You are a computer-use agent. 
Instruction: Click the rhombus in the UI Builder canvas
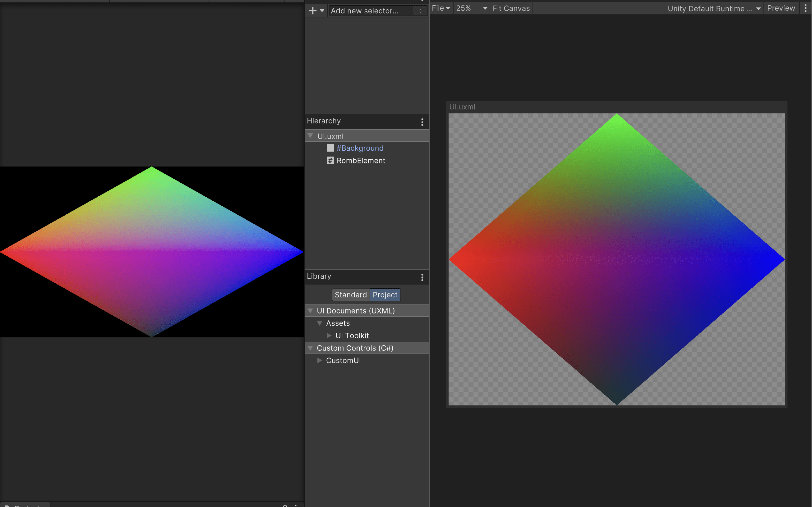coord(617,259)
